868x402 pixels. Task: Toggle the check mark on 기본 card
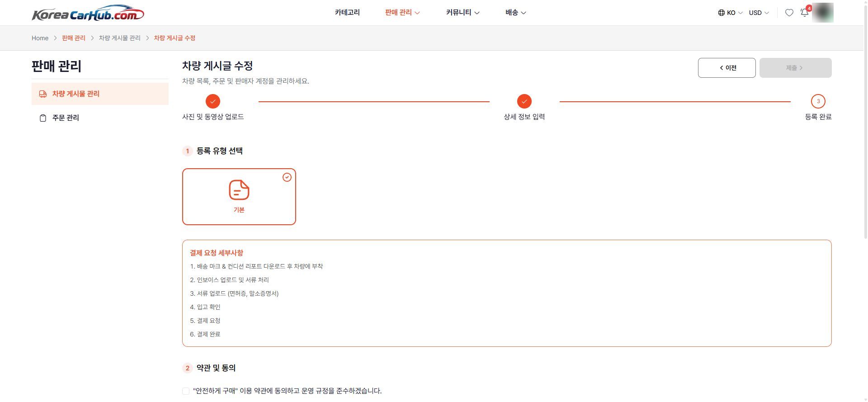287,177
